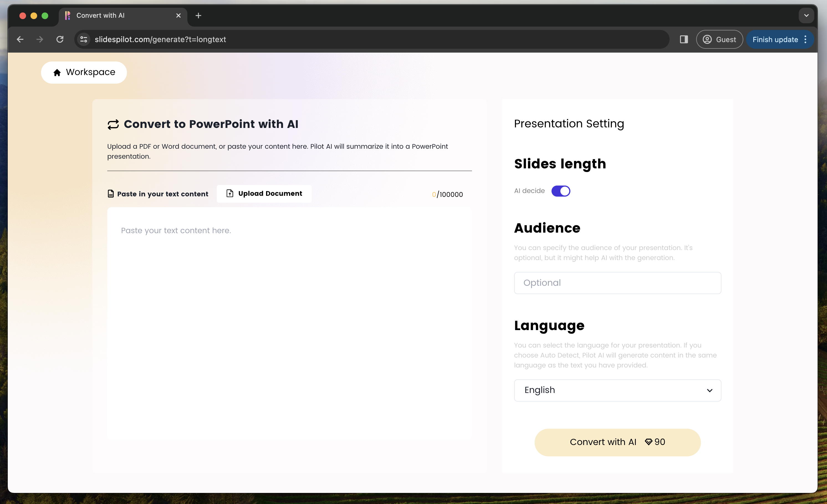Click the diamond/credits icon on Convert button

click(648, 442)
